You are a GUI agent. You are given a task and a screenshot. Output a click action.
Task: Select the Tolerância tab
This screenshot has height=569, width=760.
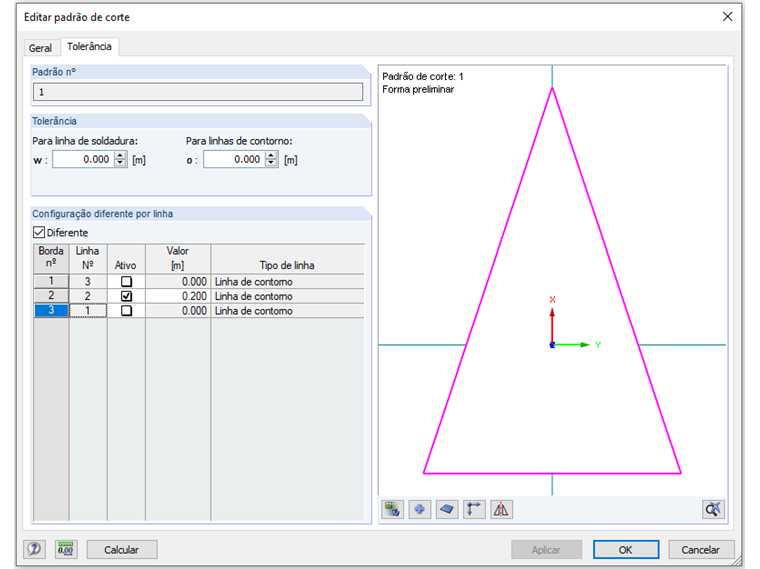[x=89, y=47]
